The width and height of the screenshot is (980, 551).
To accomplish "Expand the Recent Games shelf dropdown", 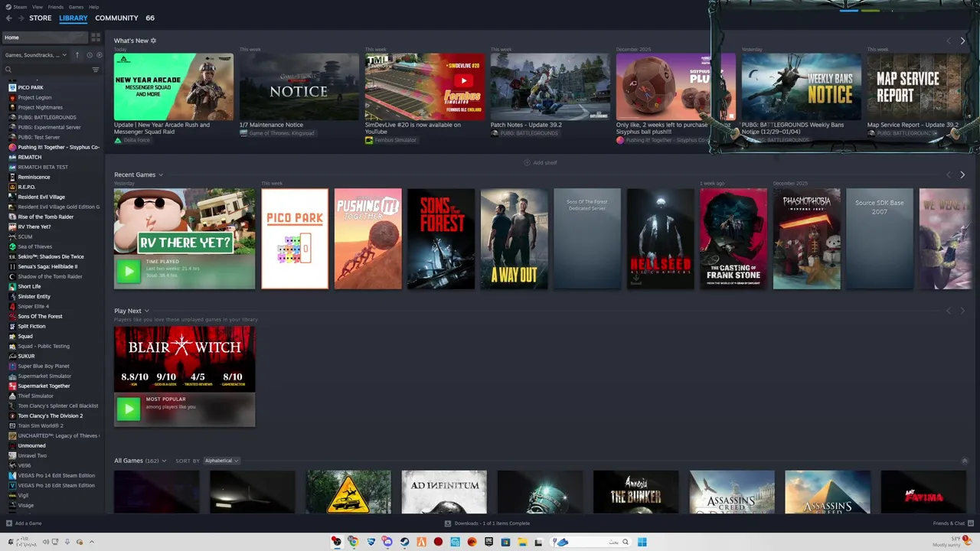I will click(x=160, y=174).
